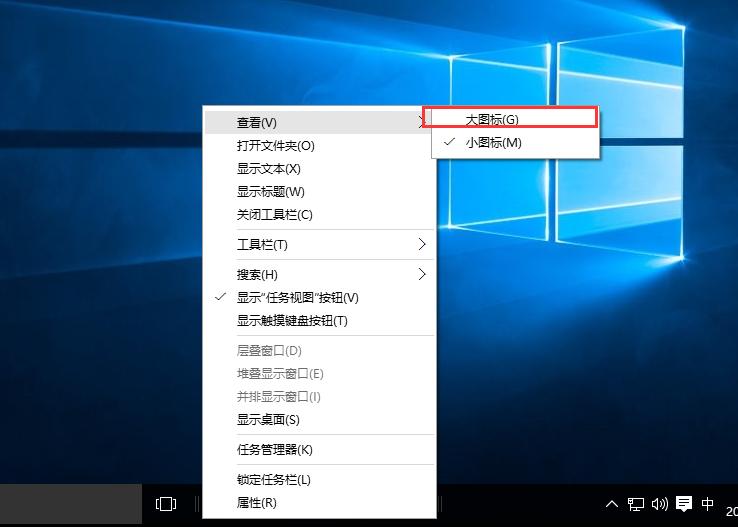Toggle 显示标题(W) option
Image resolution: width=738 pixels, height=527 pixels.
319,192
